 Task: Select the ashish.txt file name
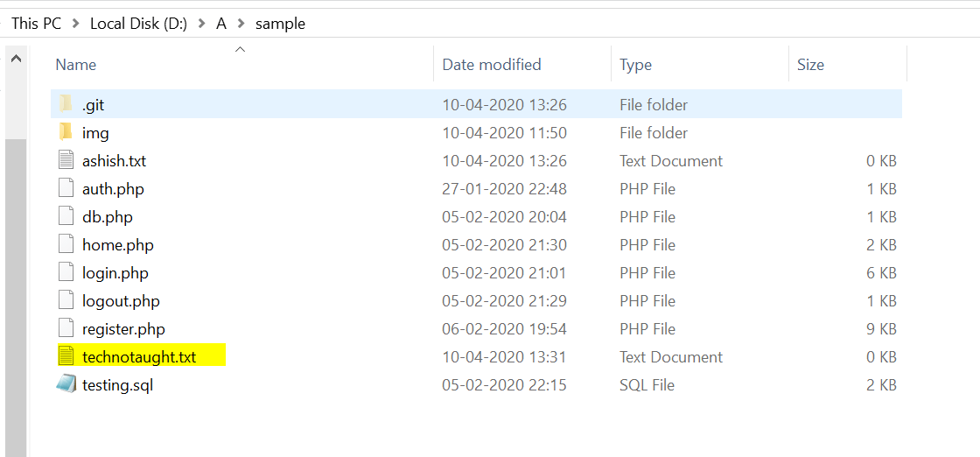point(114,161)
